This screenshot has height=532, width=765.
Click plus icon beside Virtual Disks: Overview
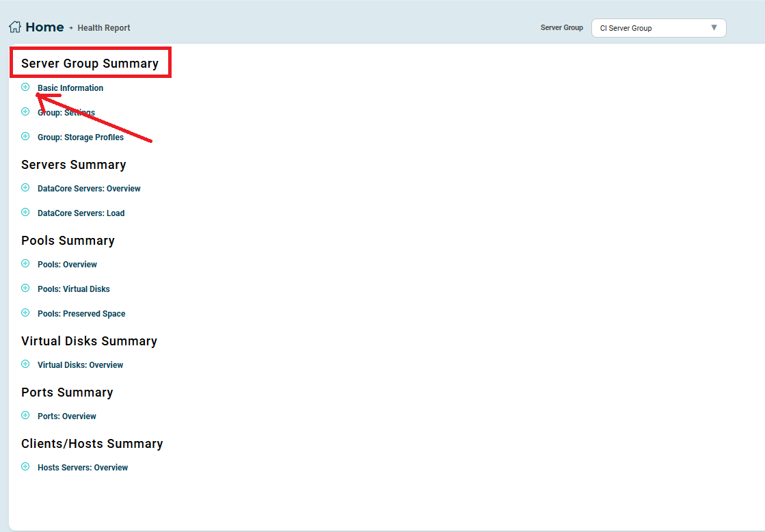[25, 364]
